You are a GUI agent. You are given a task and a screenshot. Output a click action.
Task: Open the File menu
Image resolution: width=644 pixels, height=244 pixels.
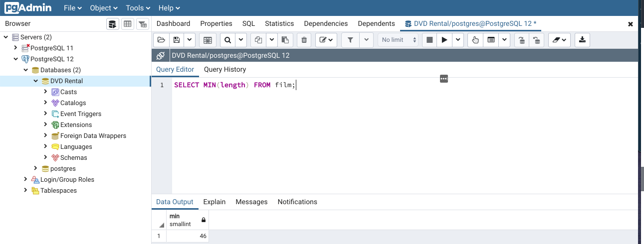(x=73, y=8)
